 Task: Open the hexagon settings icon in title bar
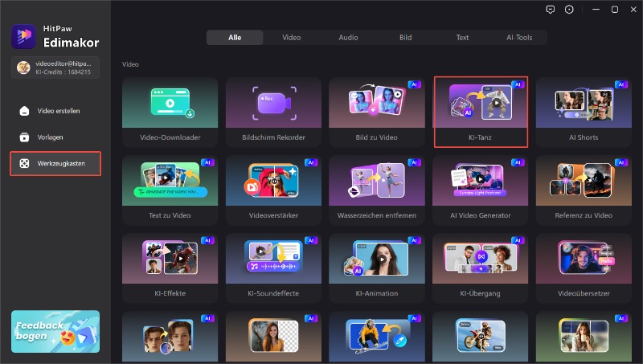570,10
